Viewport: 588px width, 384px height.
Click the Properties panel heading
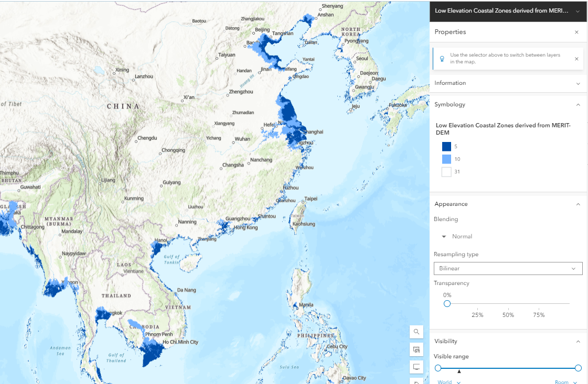coord(450,32)
